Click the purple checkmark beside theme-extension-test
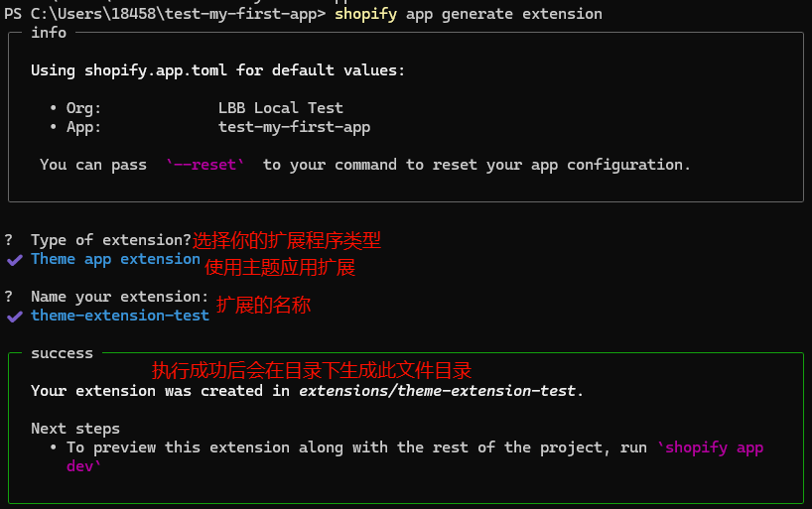 tap(14, 317)
